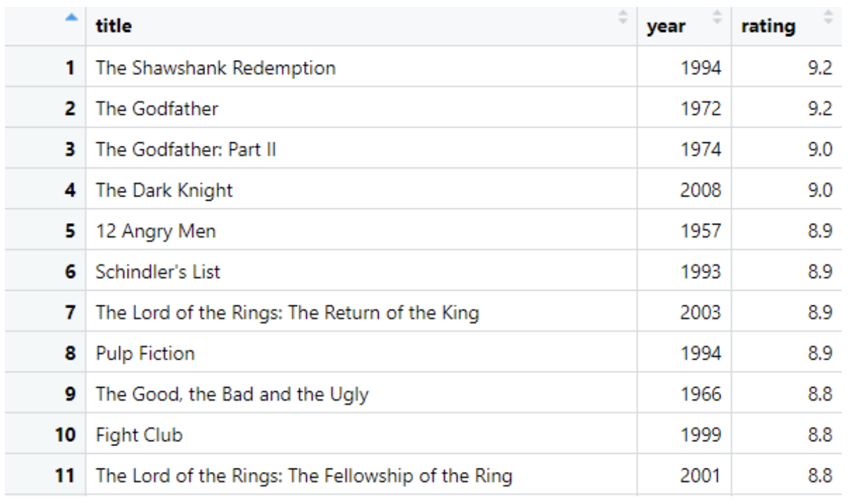The width and height of the screenshot is (860, 504).
Task: Select row number 1
Action: click(x=70, y=68)
